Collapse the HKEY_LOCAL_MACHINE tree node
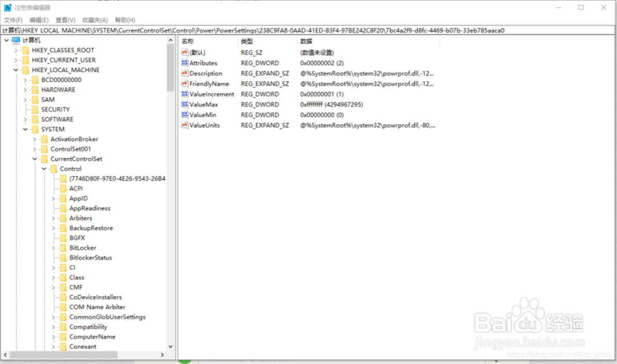The image size is (617, 364). pyautogui.click(x=16, y=70)
